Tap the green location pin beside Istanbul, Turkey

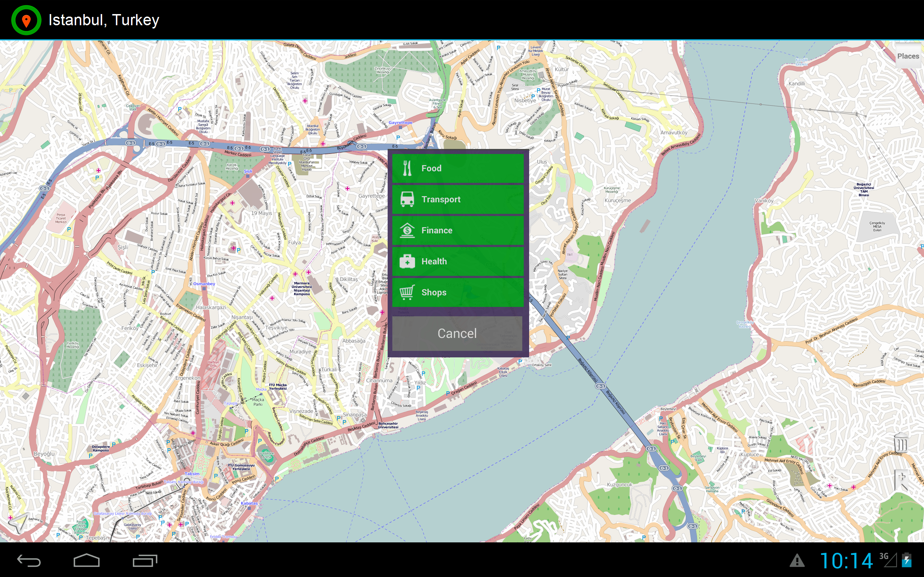pyautogui.click(x=26, y=20)
